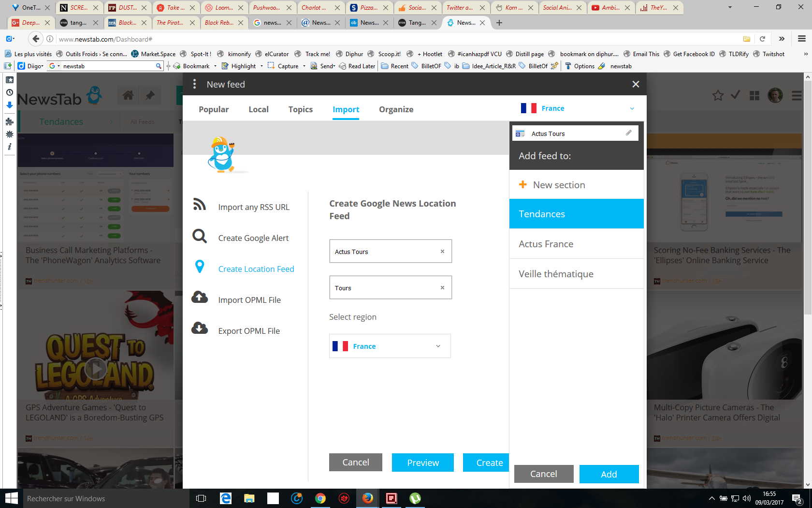Viewport: 812px width, 508px height.
Task: Click the checkmark icon in NewsTab header
Action: click(x=736, y=95)
